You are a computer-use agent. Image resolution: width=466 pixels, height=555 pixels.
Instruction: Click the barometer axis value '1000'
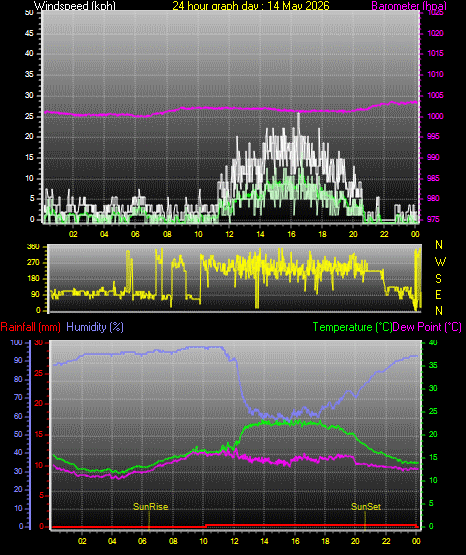point(435,116)
